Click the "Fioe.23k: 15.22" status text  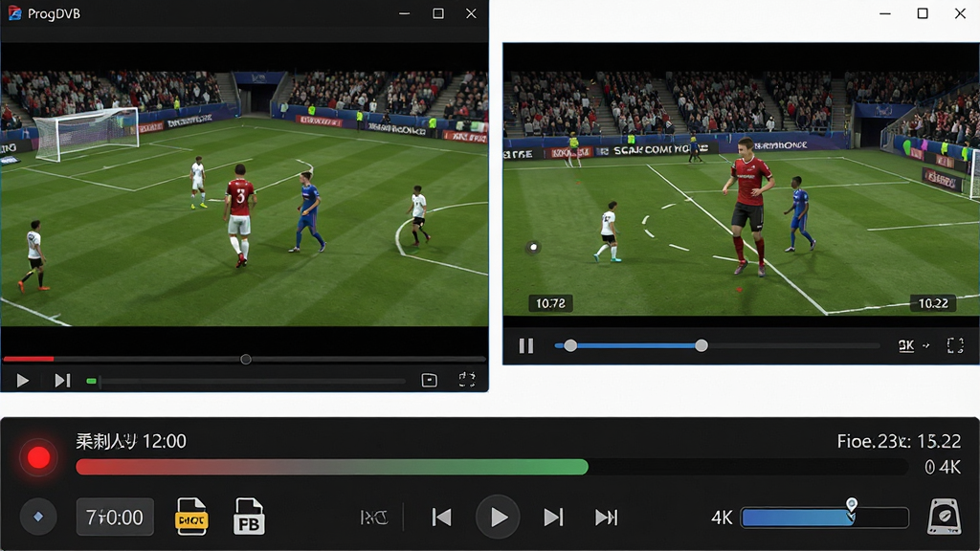(x=899, y=442)
